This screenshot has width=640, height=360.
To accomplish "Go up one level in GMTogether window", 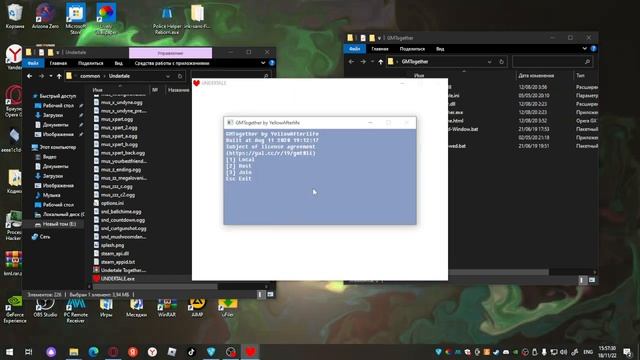I will [x=380, y=62].
